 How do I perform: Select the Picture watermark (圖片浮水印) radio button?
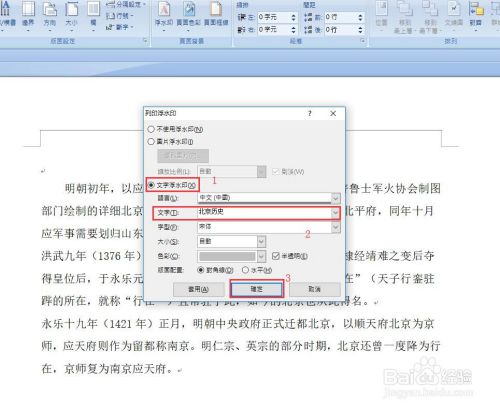(x=151, y=142)
